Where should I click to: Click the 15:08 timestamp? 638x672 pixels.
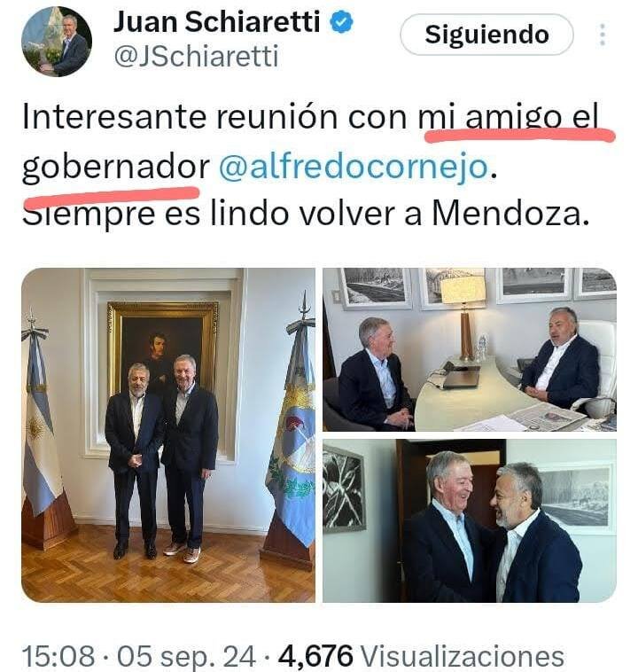click(58, 656)
